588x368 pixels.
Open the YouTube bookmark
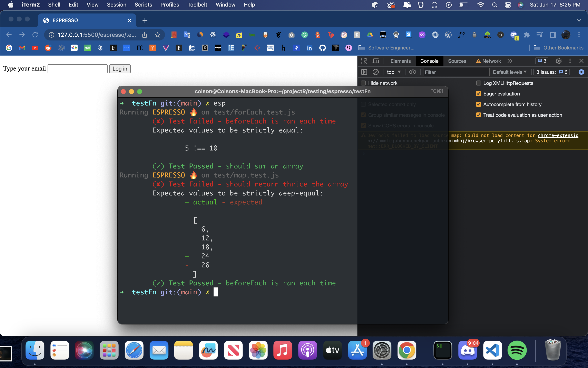click(x=35, y=48)
